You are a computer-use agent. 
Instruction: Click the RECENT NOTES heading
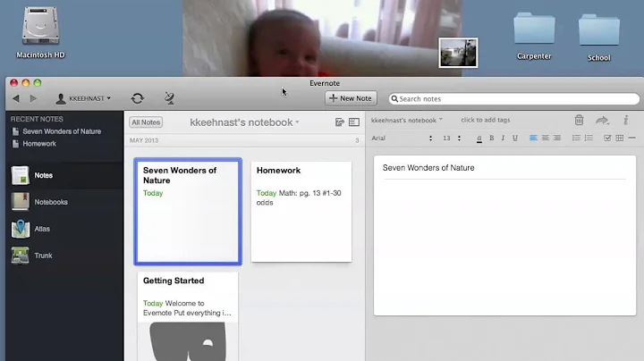(x=37, y=119)
